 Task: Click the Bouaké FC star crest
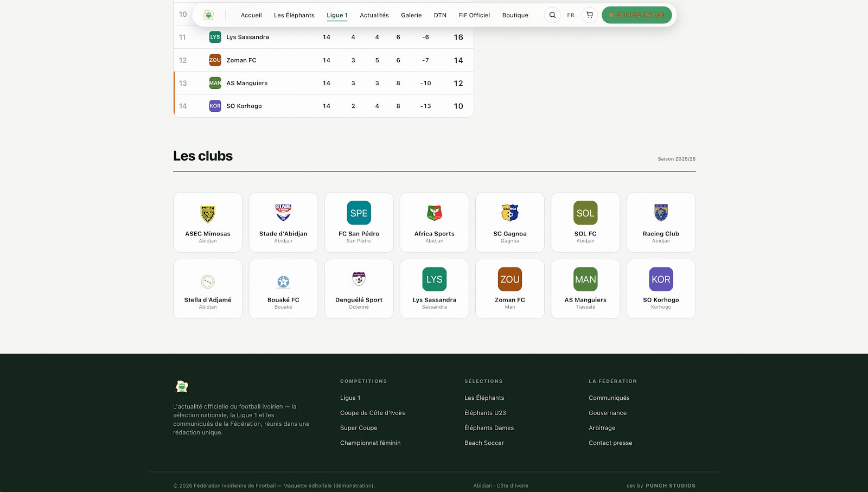[x=283, y=282]
